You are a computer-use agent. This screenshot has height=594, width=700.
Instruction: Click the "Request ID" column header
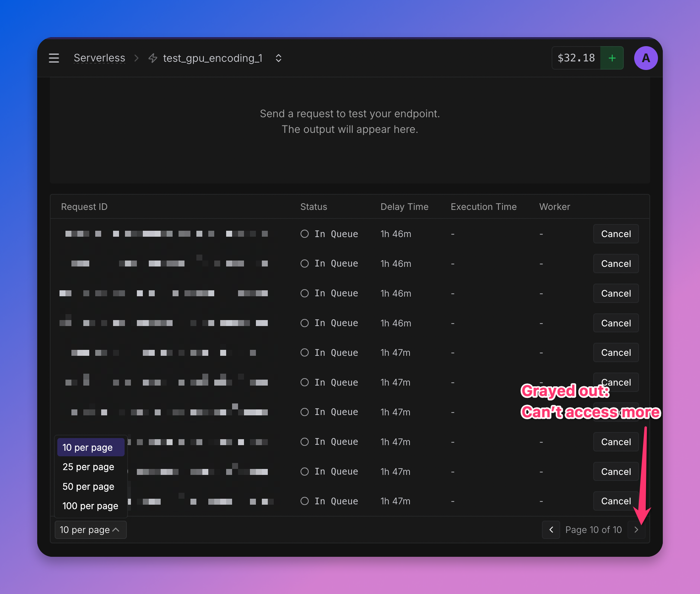[x=84, y=207]
